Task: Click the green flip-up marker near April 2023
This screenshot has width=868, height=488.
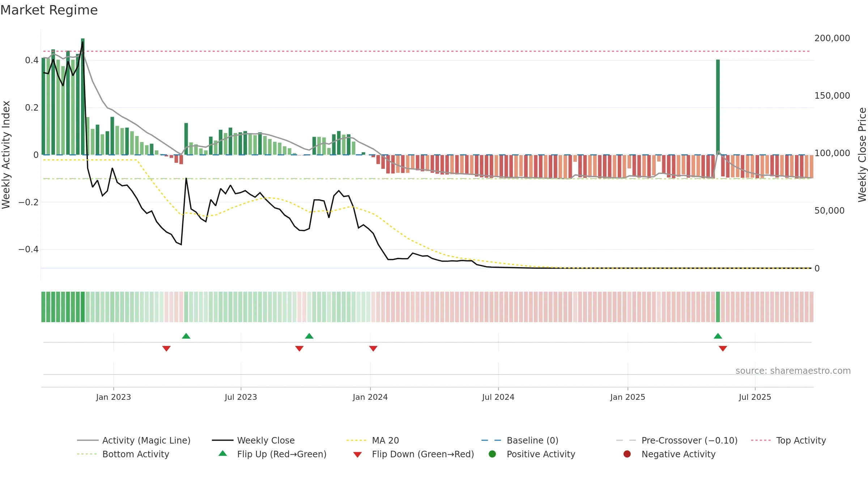Action: coord(186,336)
